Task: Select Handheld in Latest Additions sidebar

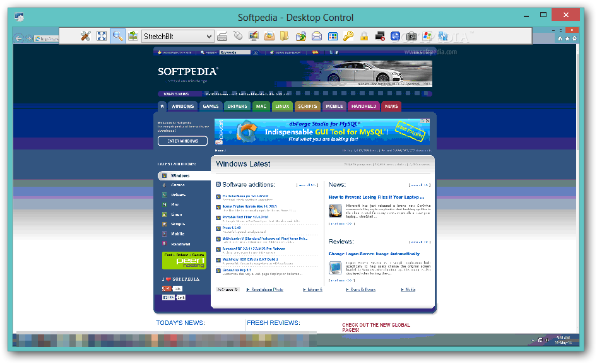Action: 180,244
